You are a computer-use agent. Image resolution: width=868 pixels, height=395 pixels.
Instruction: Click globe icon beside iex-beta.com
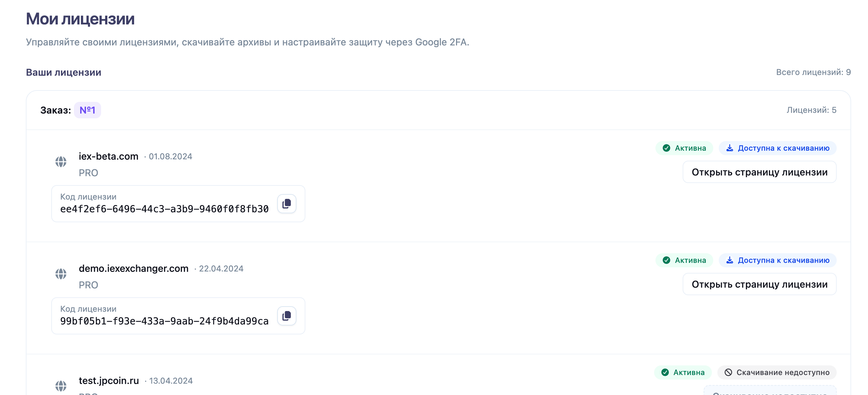pos(61,162)
